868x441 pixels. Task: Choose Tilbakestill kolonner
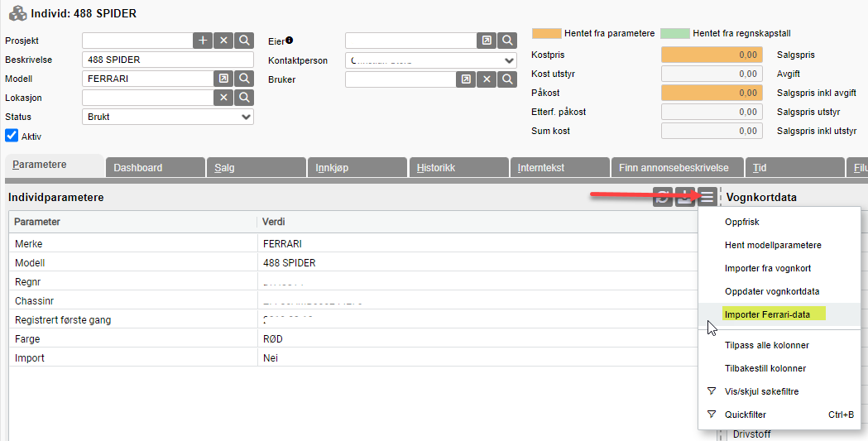pyautogui.click(x=779, y=368)
